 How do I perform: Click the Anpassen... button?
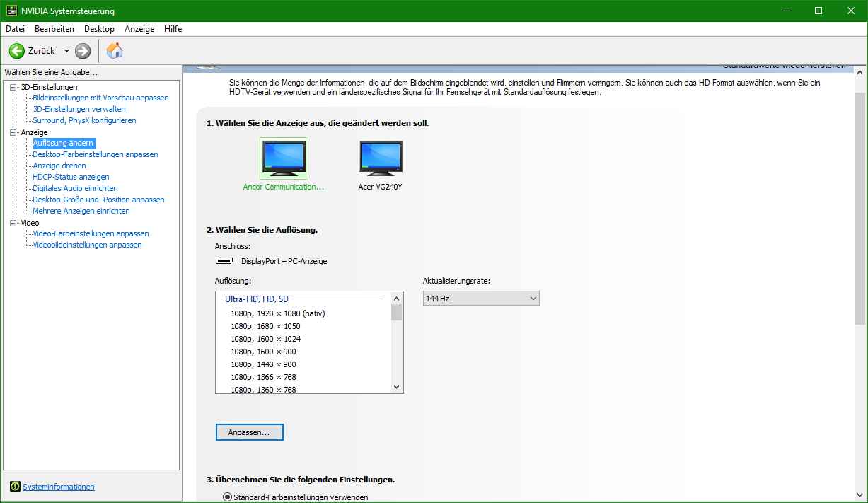click(249, 432)
